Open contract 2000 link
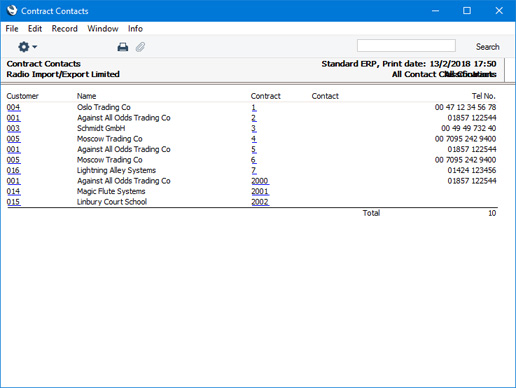This screenshot has width=516, height=388. click(260, 181)
